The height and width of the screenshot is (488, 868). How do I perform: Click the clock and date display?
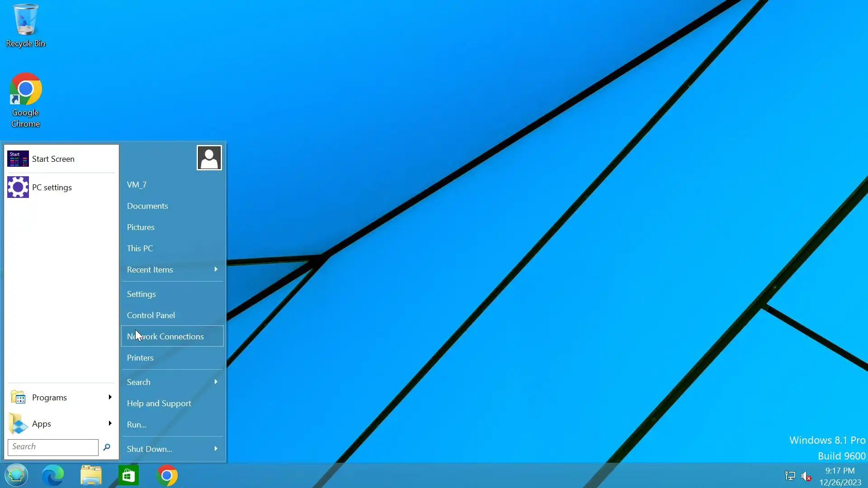click(x=840, y=476)
